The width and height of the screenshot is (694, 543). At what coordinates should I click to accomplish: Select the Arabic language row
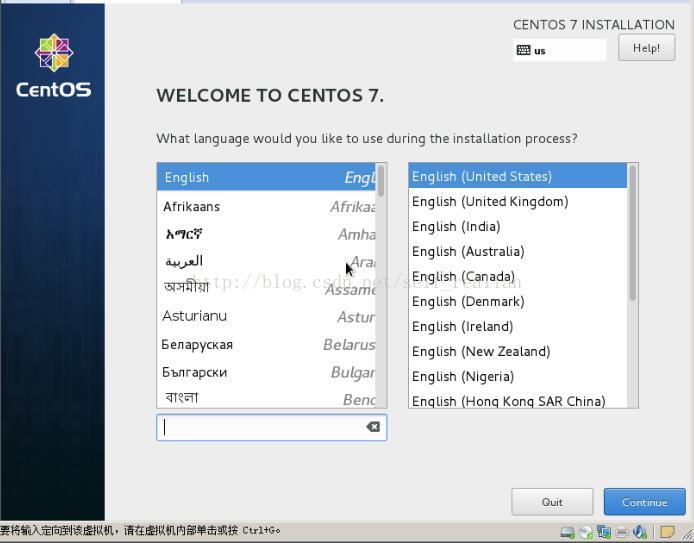click(x=266, y=261)
